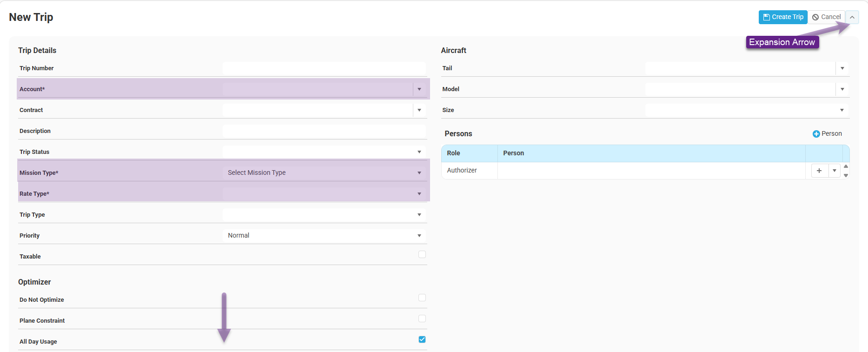This screenshot has height=352, width=868.
Task: Click the Trip Number input field
Action: tap(324, 68)
